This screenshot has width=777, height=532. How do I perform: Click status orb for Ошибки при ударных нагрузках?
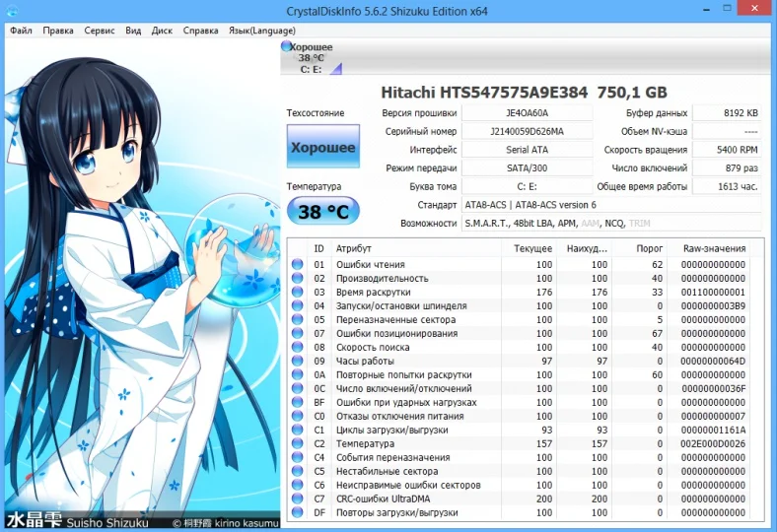click(x=298, y=402)
